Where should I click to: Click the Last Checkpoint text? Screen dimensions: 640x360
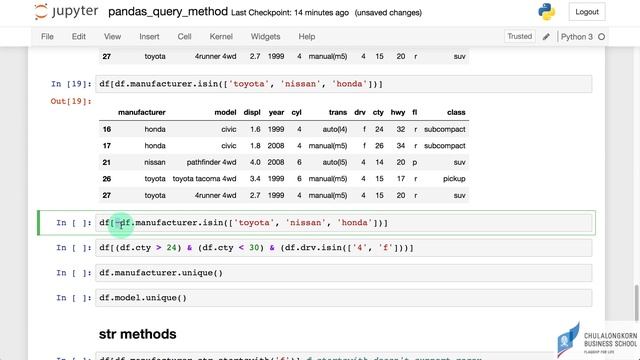tap(290, 13)
